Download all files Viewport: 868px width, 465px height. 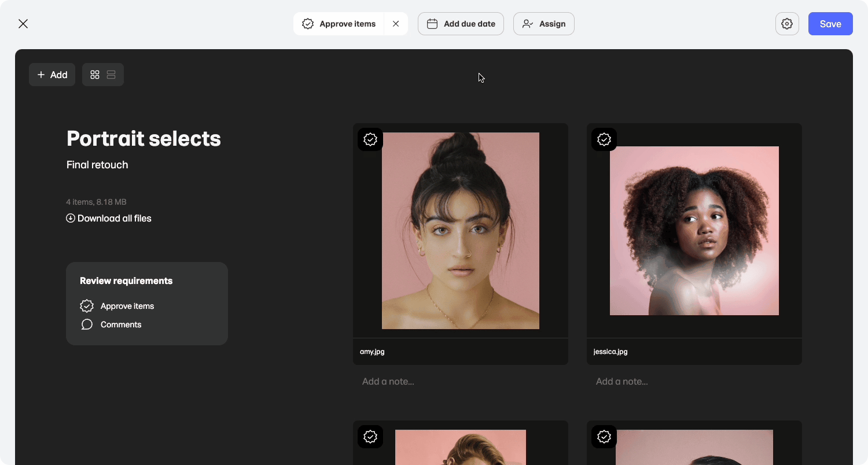(x=109, y=218)
